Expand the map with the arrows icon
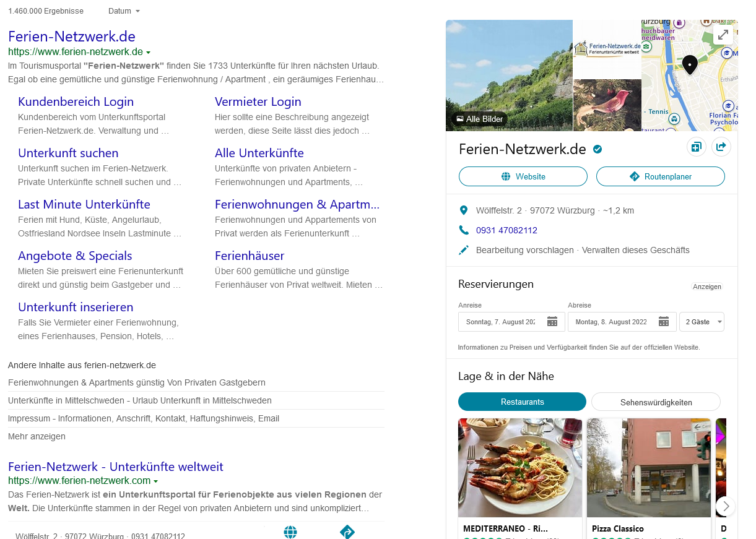 pyautogui.click(x=723, y=35)
